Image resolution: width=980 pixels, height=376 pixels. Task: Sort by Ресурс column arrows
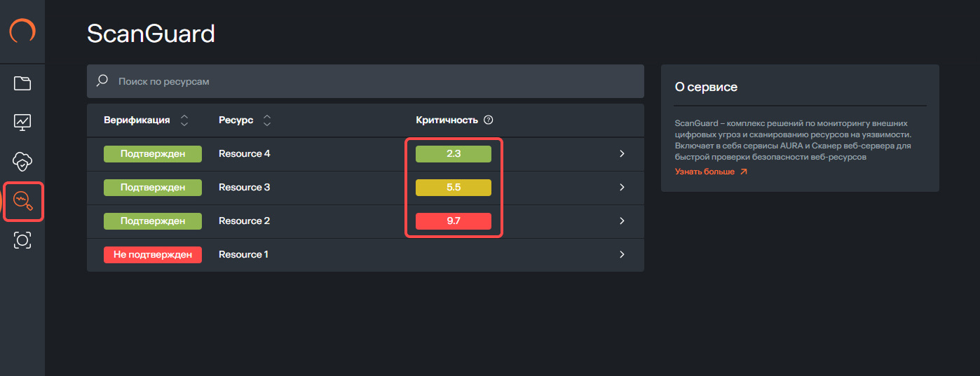coord(266,120)
